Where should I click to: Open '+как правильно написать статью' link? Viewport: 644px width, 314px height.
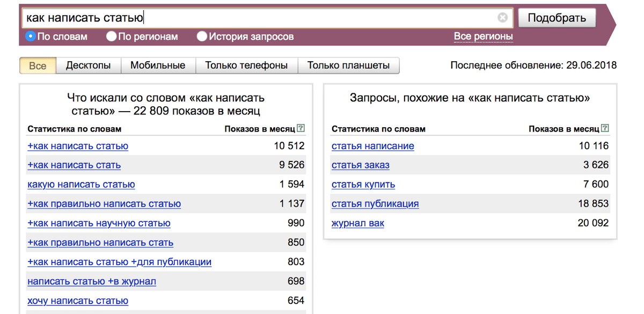tap(104, 204)
